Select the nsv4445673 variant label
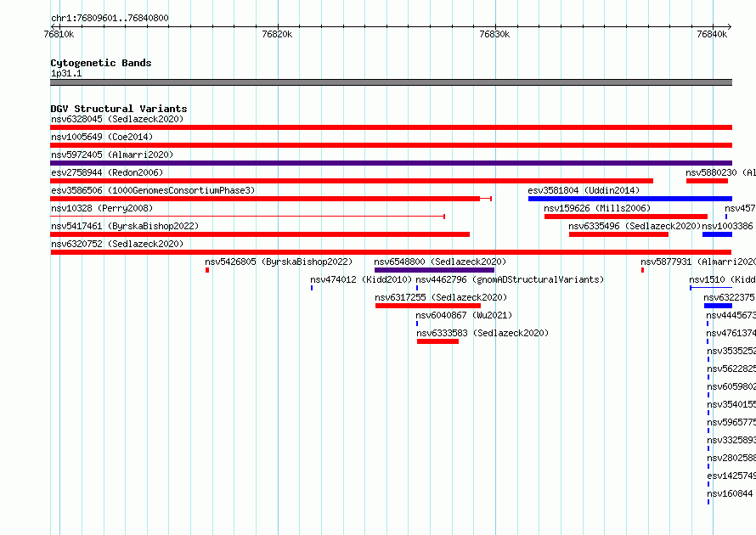 (x=731, y=315)
